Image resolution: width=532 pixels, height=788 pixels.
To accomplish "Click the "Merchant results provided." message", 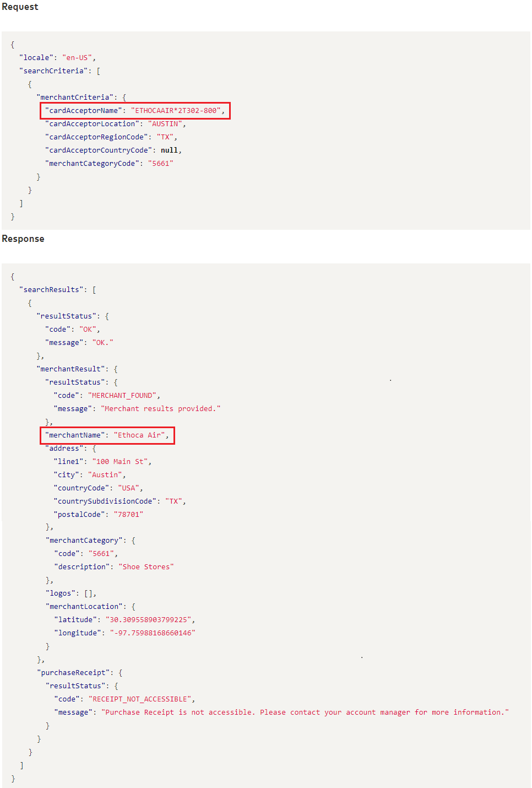I will [x=160, y=409].
